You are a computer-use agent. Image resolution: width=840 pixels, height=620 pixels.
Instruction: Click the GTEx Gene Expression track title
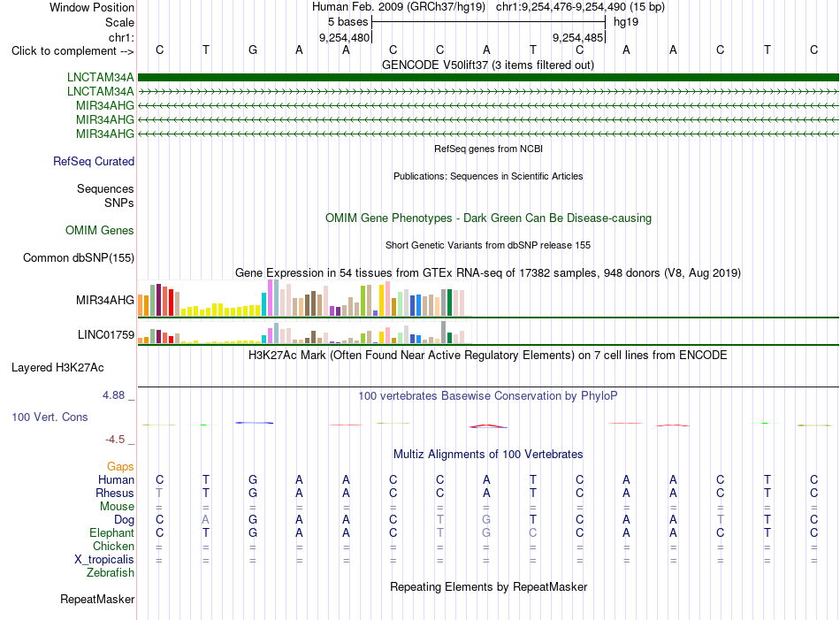click(488, 273)
